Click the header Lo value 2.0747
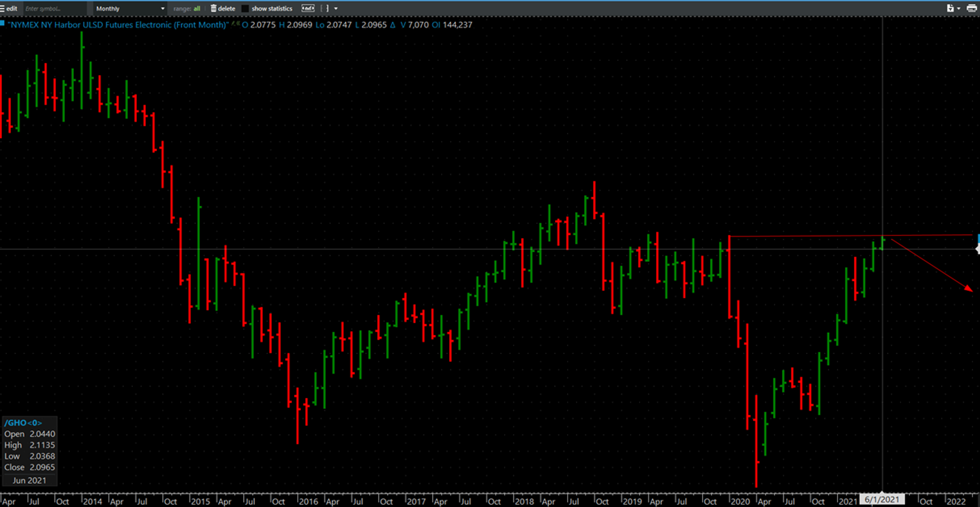This screenshot has width=980, height=507. [339, 25]
